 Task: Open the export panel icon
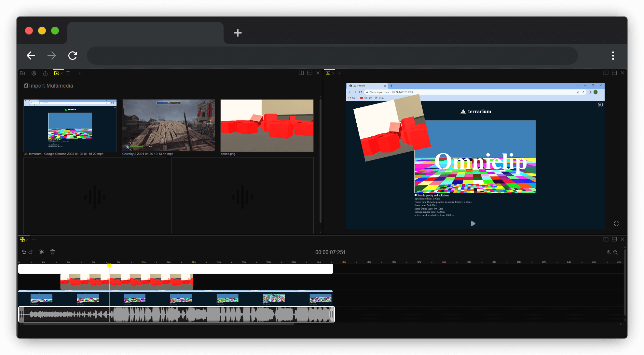point(45,73)
